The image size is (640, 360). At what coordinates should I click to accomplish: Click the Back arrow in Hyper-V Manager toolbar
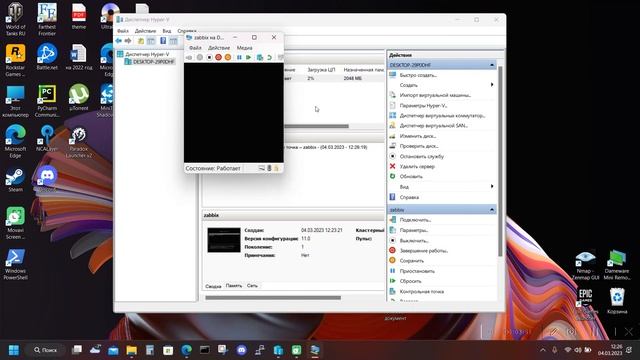point(119,41)
